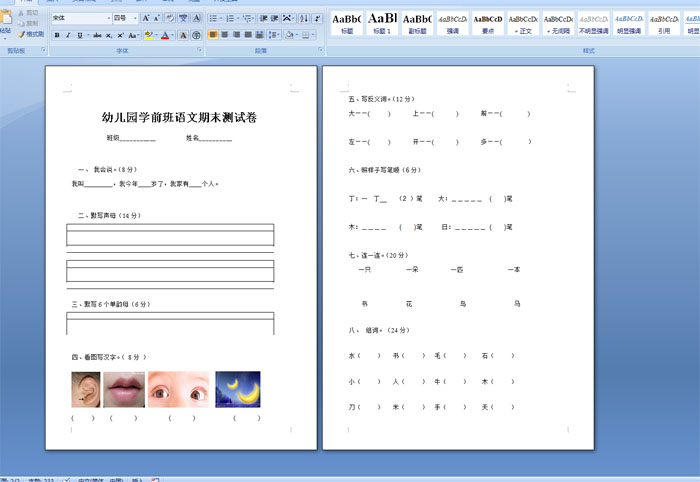700x482 pixels.
Task: Toggle Subscript formatting
Action: (109, 35)
